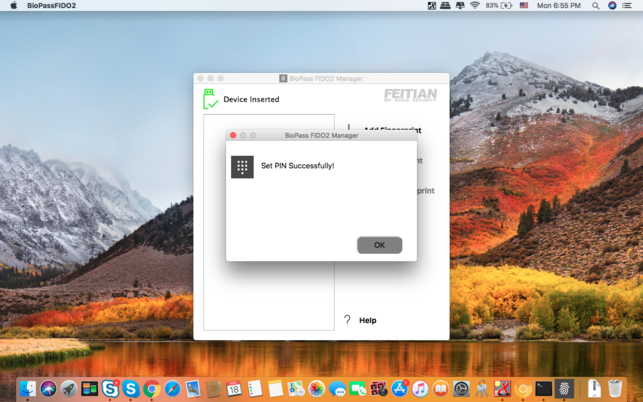Open the BioPassFIDO2 menu in the menu bar
643x402 pixels.
[x=51, y=5]
